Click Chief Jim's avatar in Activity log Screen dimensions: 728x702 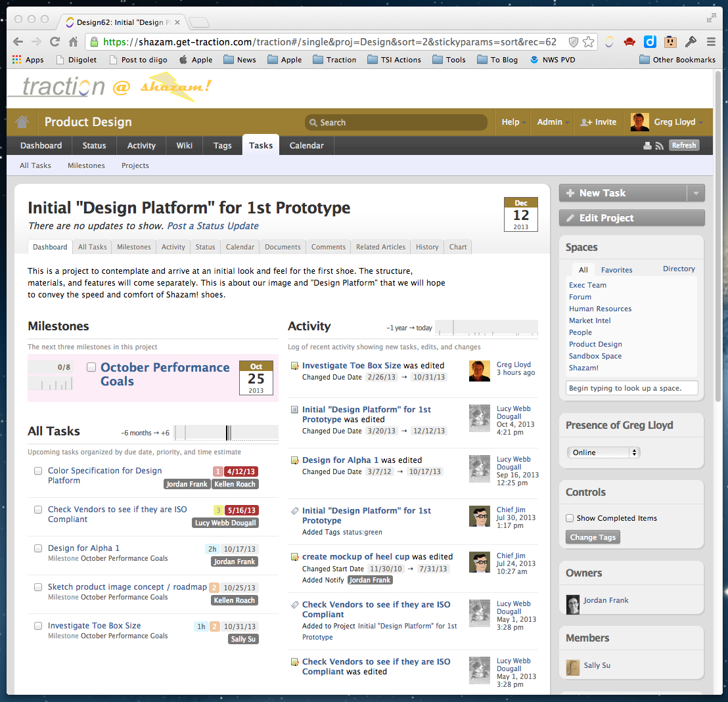click(x=480, y=516)
